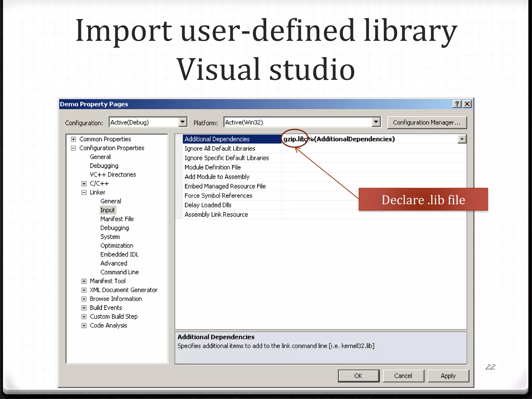
Task: Select Configuration Properties tree item
Action: (x=112, y=148)
